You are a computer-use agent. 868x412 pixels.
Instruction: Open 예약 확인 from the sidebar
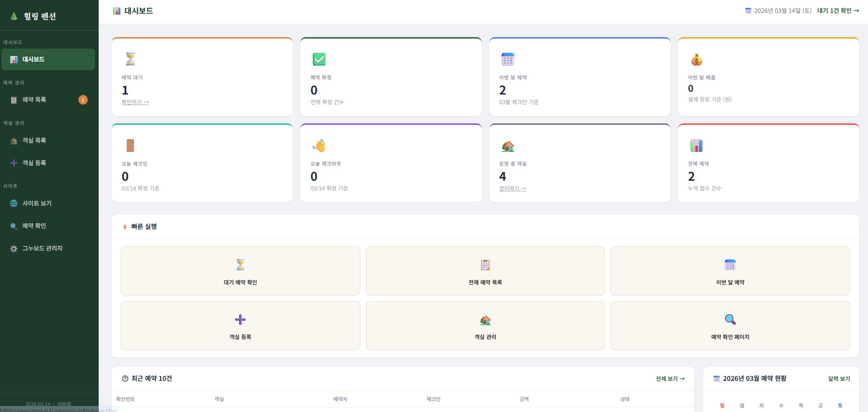point(34,226)
